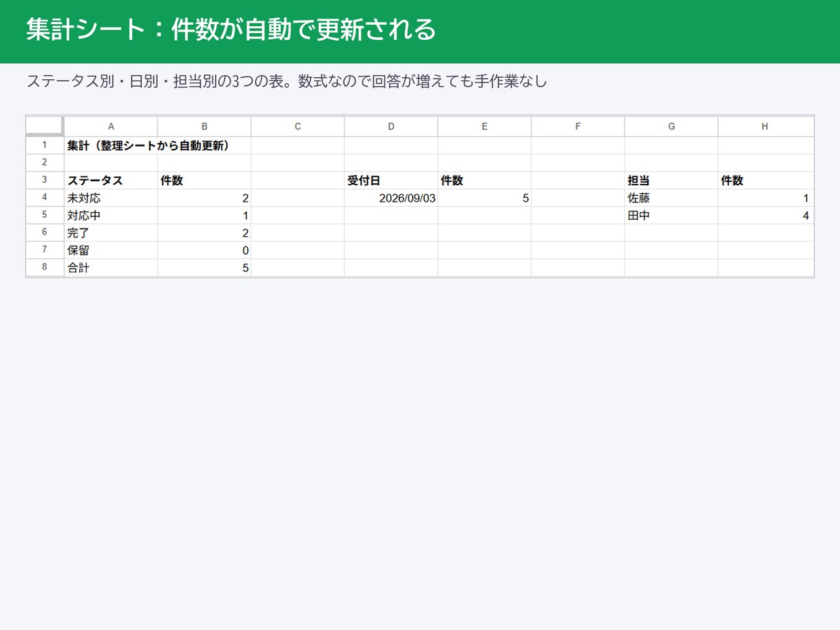Select column E header
This screenshot has height=630, width=840.
point(485,127)
